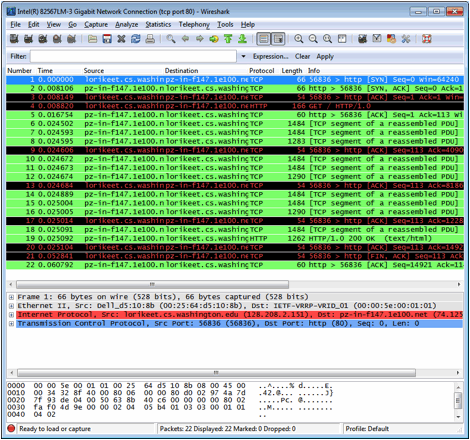Screen dimensions: 470x440
Task: Print packets using the printer icon
Action: (150, 39)
